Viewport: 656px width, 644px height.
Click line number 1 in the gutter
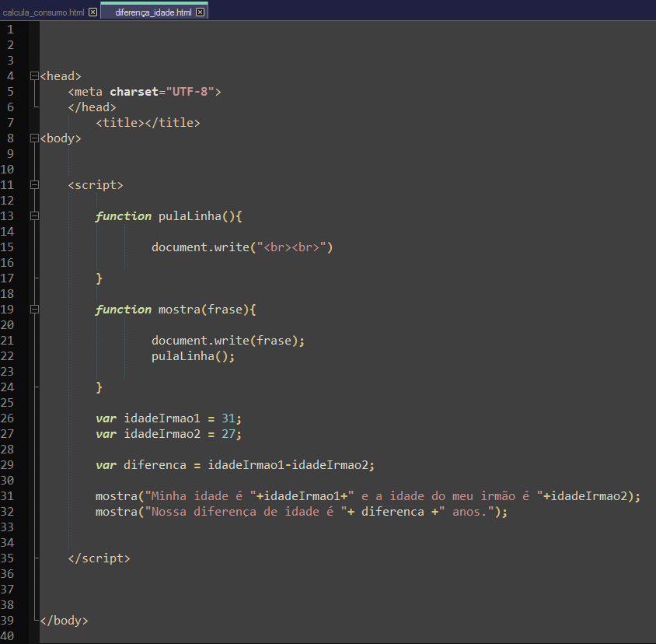pyautogui.click(x=10, y=30)
